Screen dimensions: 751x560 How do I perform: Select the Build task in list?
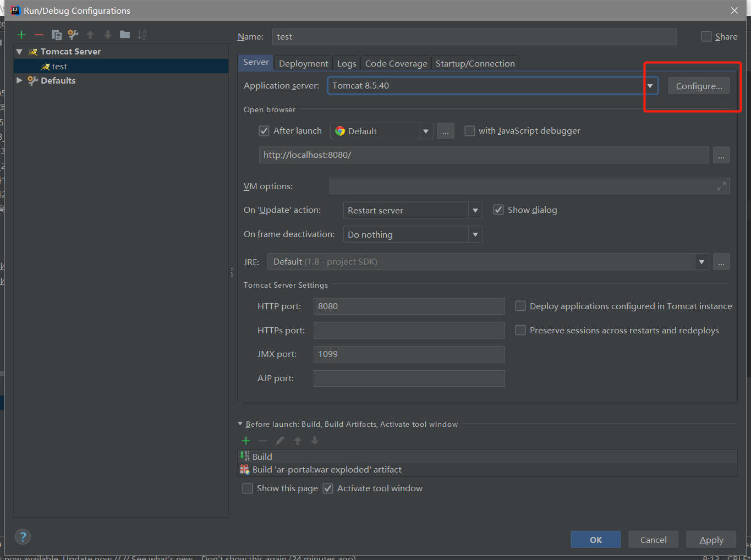(x=487, y=457)
